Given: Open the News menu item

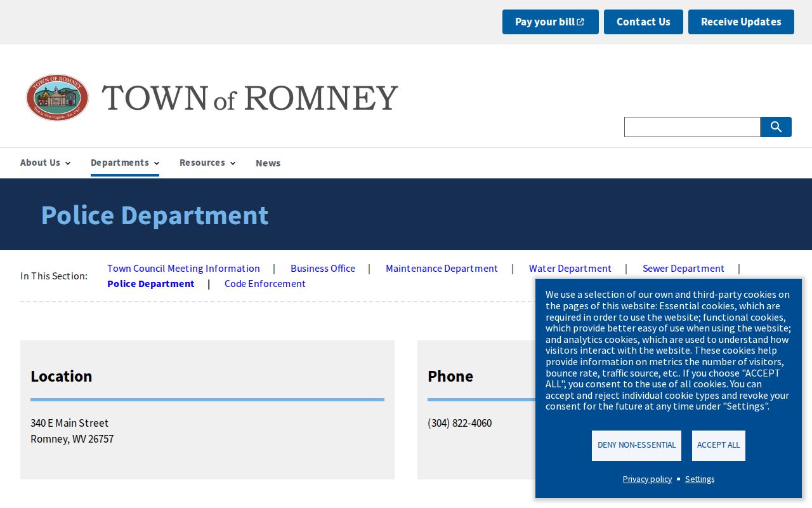Looking at the screenshot, I should (268, 163).
